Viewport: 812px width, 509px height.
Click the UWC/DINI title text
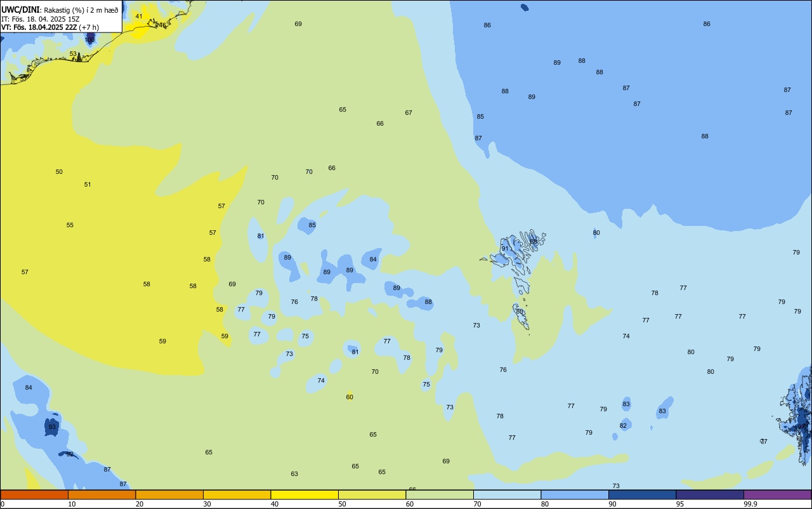[21, 10]
